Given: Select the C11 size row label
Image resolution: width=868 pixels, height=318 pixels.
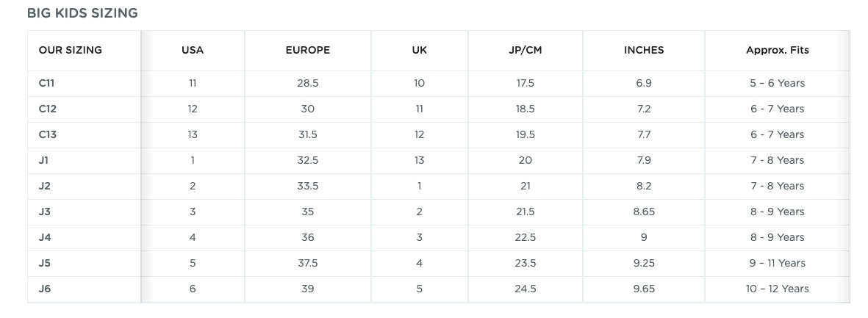Looking at the screenshot, I should [46, 84].
